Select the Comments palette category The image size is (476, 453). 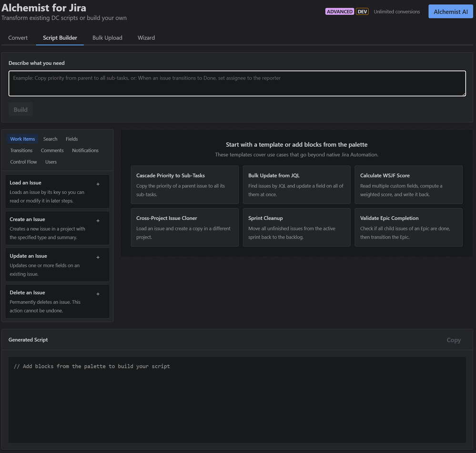52,150
